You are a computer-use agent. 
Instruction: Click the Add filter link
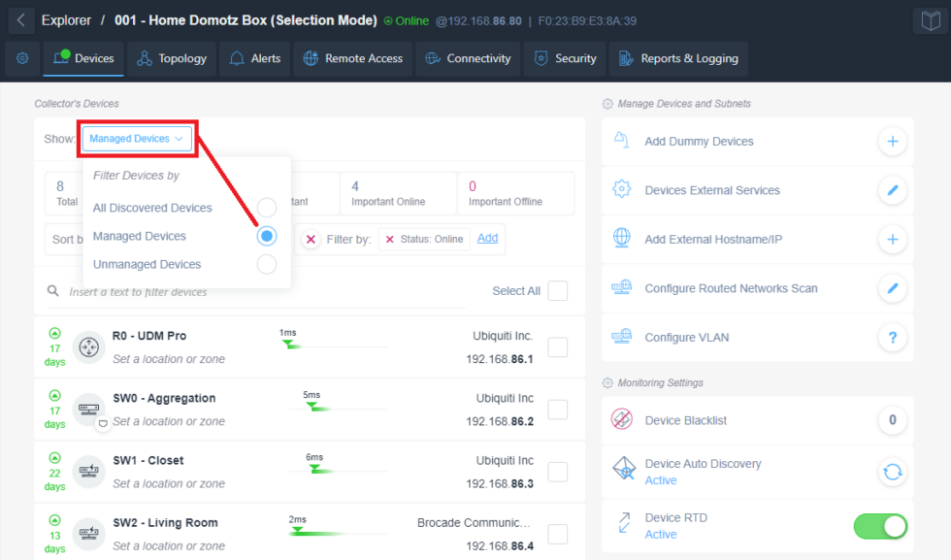click(x=487, y=239)
